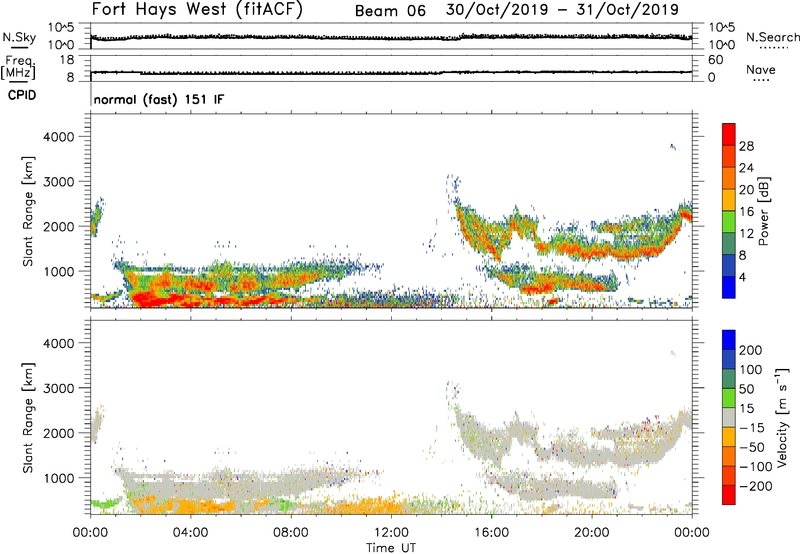This screenshot has height=554, width=800.
Task: Click the velocity color bar gray segment
Action: [729, 418]
